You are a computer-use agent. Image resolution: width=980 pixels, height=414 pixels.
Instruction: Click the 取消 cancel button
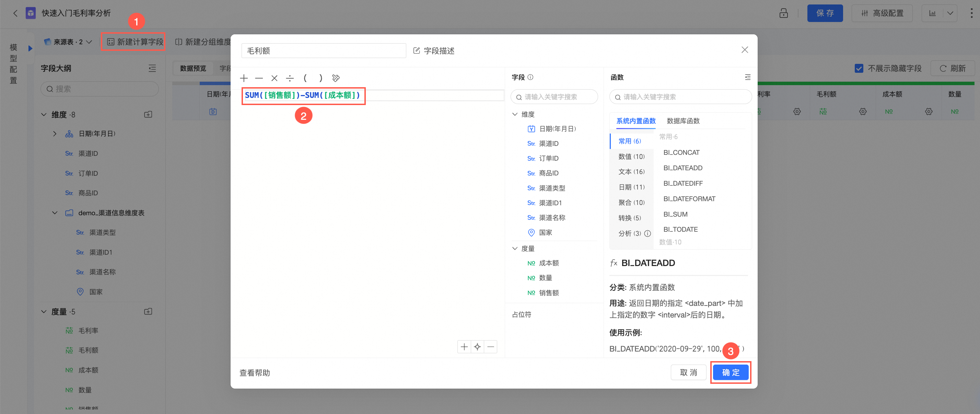click(x=688, y=372)
